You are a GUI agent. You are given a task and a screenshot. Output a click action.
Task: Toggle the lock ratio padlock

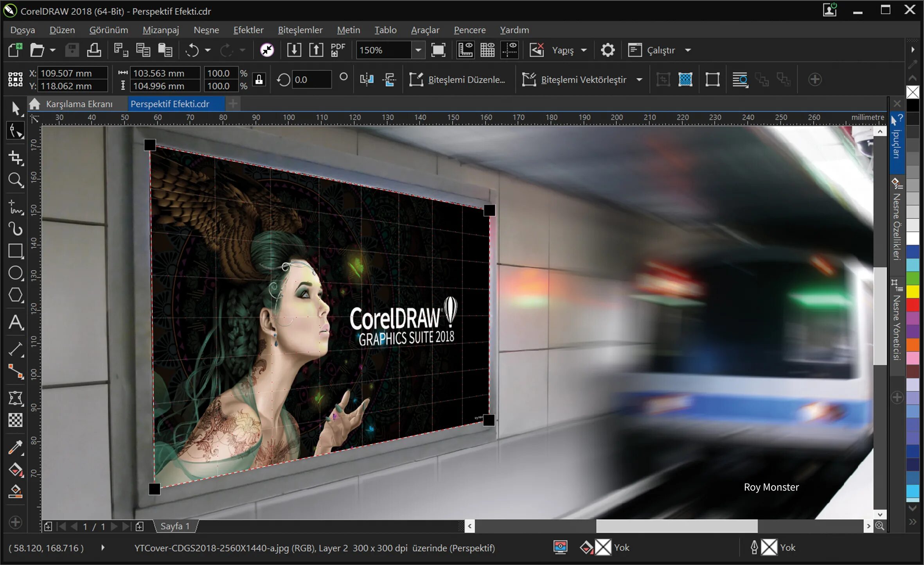tap(259, 79)
